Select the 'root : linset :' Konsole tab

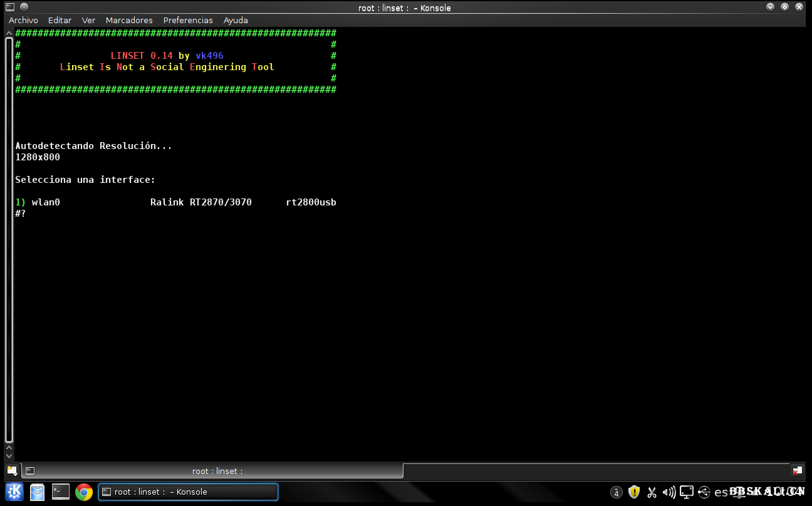213,471
